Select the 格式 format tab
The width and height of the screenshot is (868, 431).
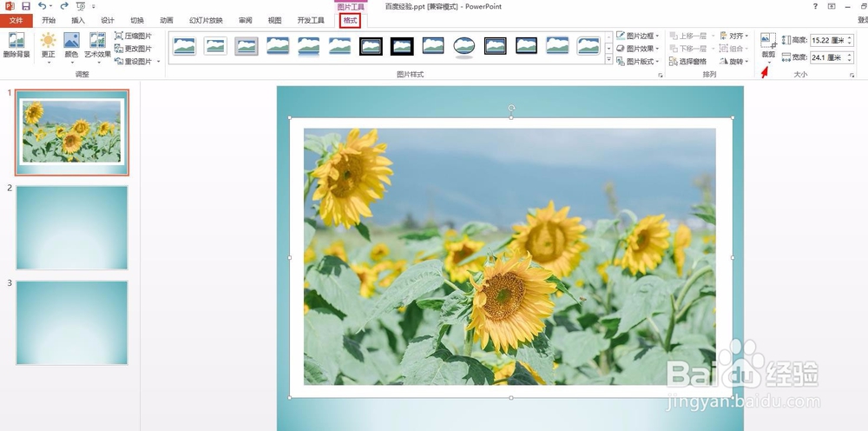(351, 21)
